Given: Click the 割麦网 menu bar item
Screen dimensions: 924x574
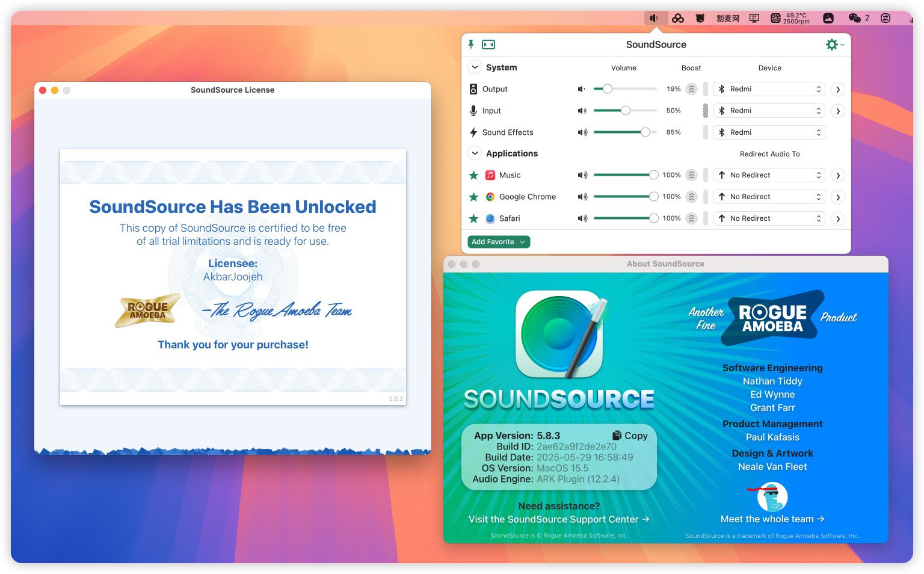Looking at the screenshot, I should coord(728,18).
